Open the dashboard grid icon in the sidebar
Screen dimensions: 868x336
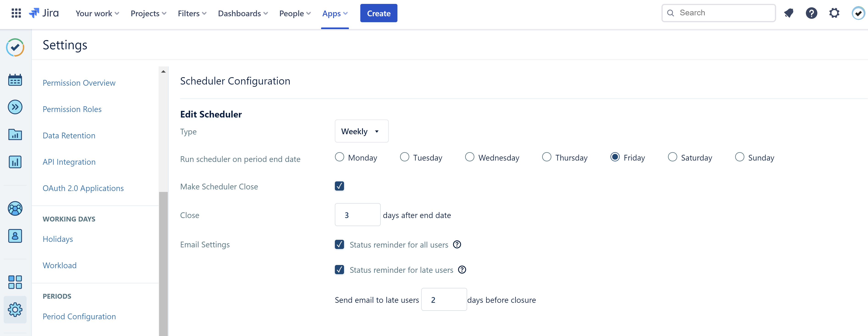[x=15, y=282]
